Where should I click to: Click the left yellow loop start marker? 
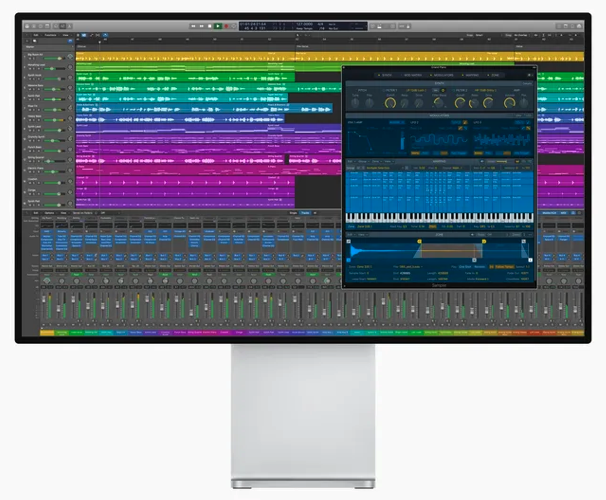pos(419,241)
